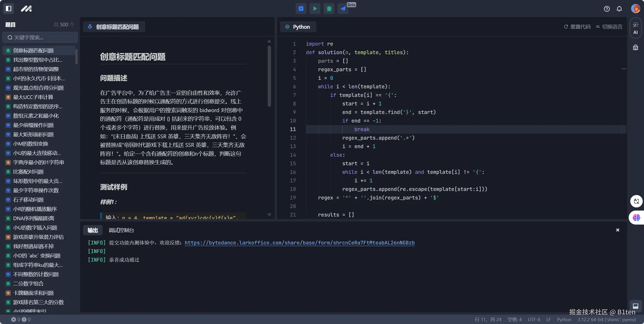Image resolution: width=644 pixels, height=324 pixels.
Task: Click the bug report icon below the AI button
Action: pos(636,47)
